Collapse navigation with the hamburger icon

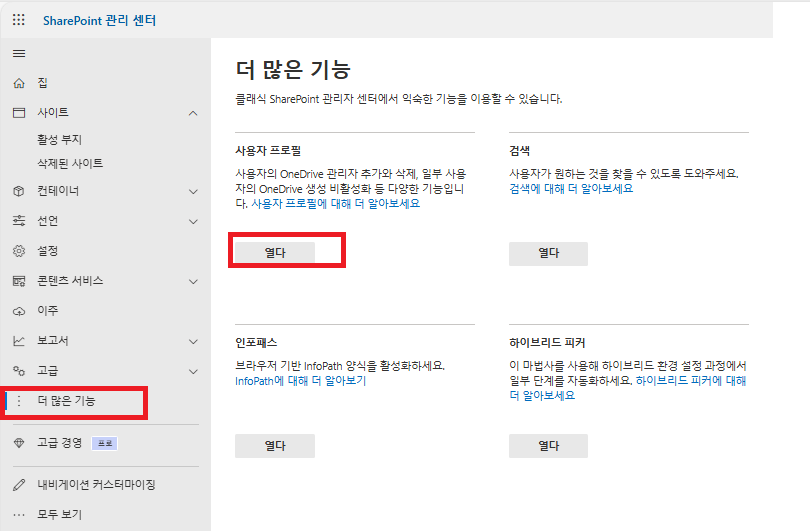[19, 54]
